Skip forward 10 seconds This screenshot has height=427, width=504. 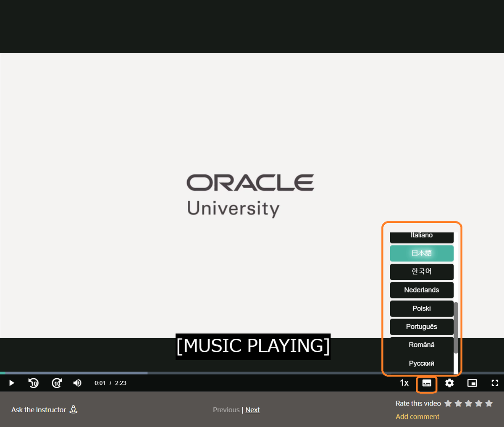[57, 383]
